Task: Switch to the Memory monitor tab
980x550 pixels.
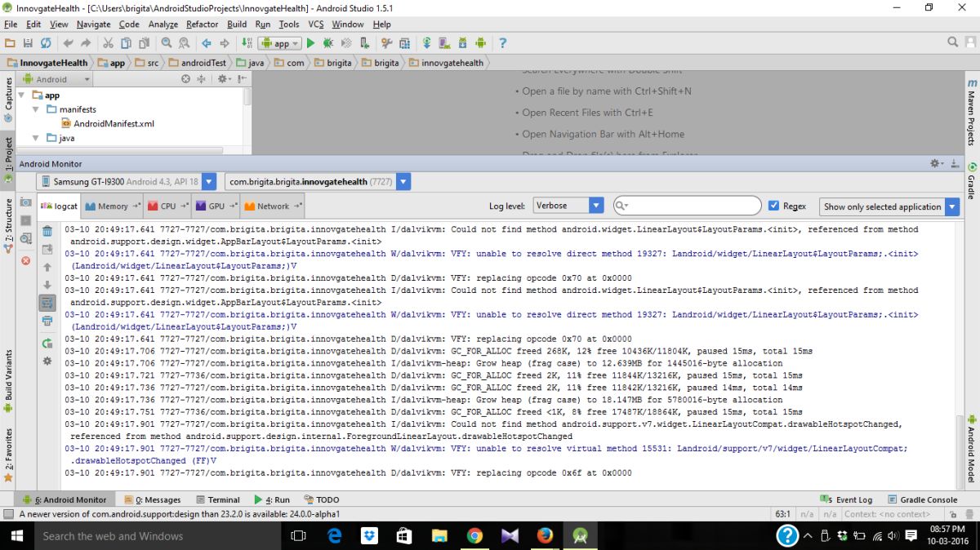Action: (x=113, y=206)
